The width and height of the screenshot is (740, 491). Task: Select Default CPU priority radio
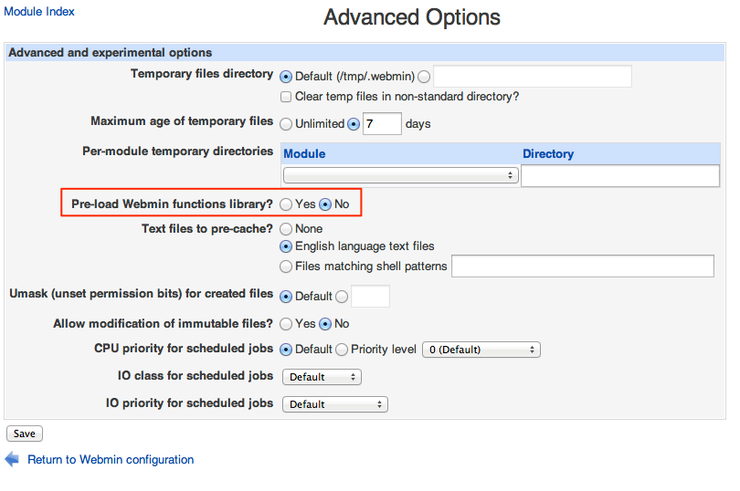286,349
